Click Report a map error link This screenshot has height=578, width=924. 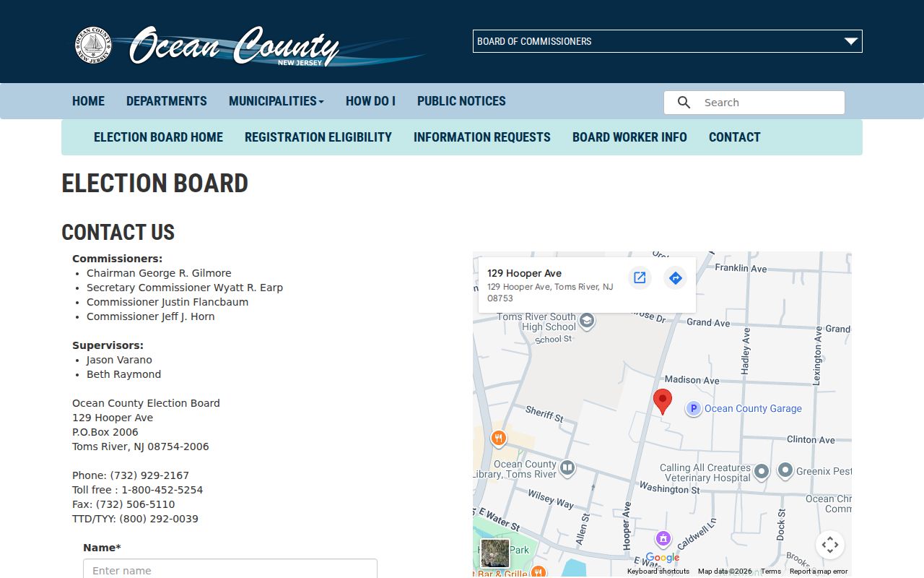819,571
